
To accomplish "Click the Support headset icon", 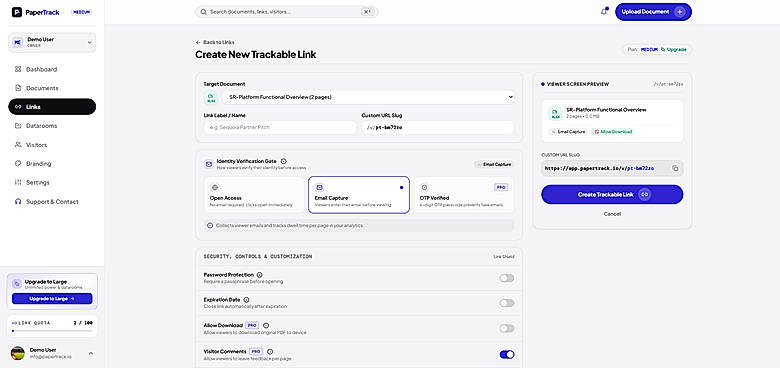I will click(18, 201).
